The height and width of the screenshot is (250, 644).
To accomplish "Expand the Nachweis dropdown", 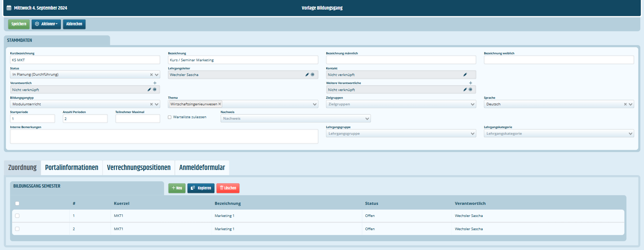I will [x=367, y=119].
